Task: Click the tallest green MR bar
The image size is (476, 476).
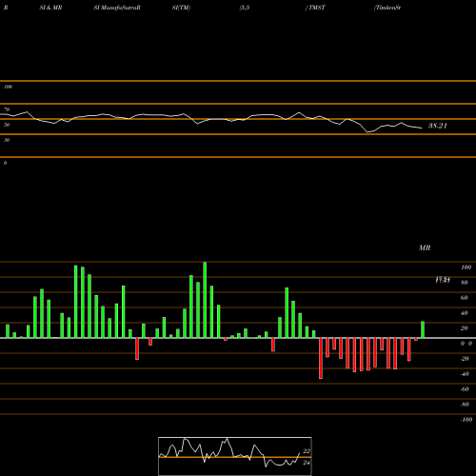Action: click(205, 300)
